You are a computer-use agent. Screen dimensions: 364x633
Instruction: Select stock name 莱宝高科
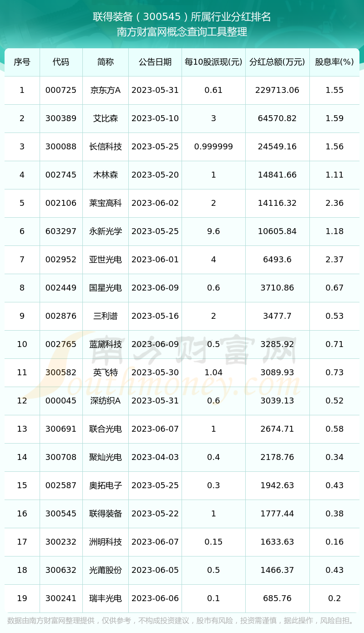coord(106,203)
